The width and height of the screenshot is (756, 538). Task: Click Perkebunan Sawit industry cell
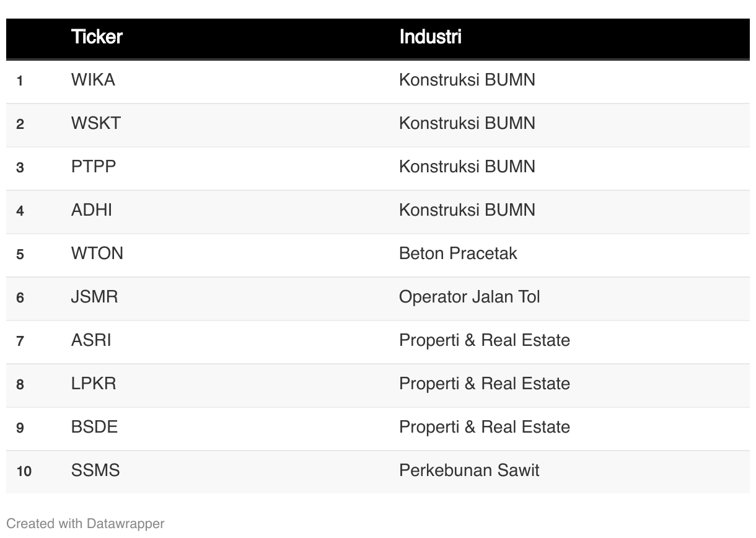click(x=469, y=470)
